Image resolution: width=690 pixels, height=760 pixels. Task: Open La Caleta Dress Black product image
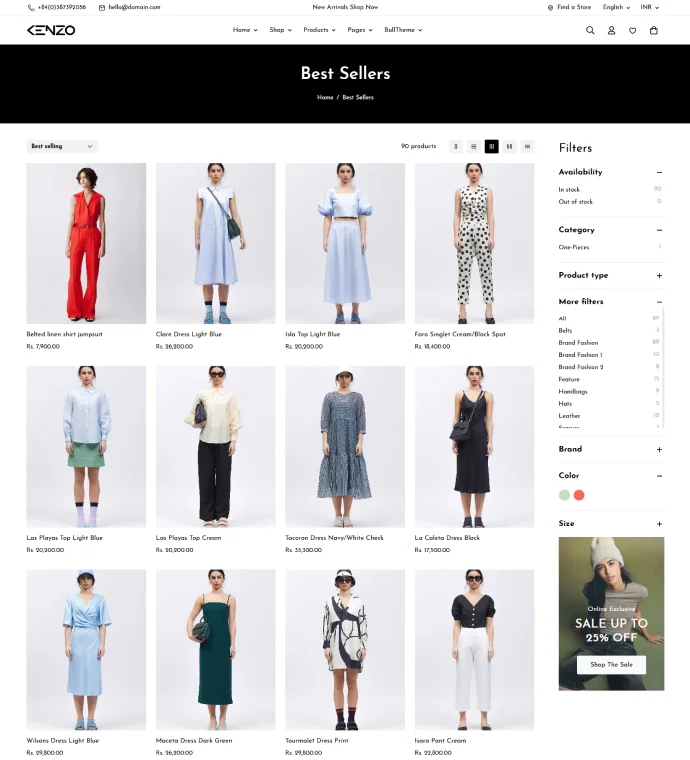click(x=474, y=447)
